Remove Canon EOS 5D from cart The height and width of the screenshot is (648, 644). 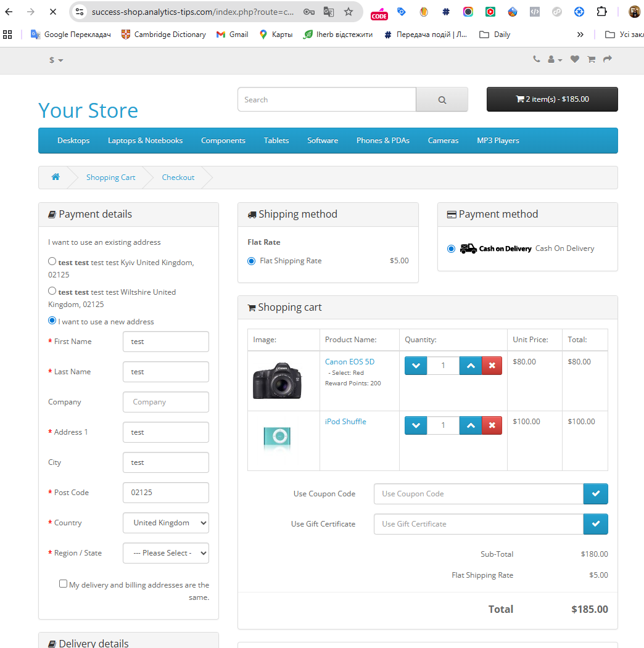pos(492,366)
